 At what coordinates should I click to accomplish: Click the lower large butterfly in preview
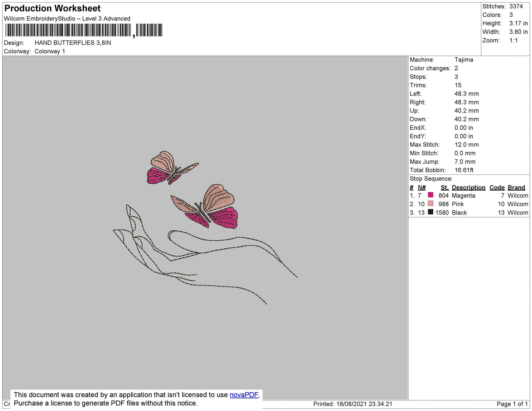[205, 206]
